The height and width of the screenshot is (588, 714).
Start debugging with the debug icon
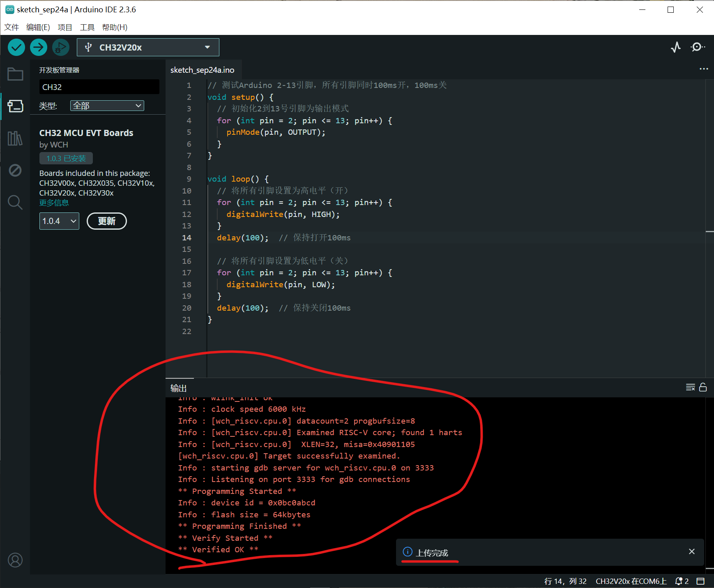[x=61, y=47]
